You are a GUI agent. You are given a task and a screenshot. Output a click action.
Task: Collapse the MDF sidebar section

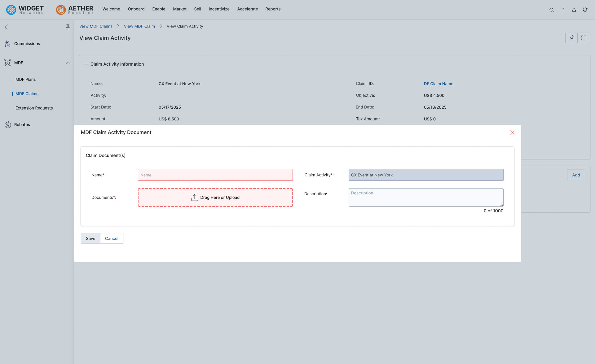68,63
